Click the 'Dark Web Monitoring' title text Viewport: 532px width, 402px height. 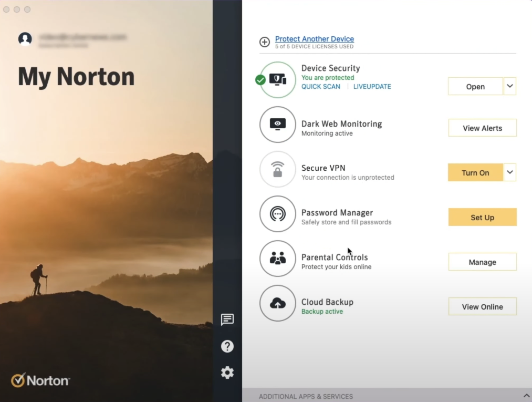[342, 124]
